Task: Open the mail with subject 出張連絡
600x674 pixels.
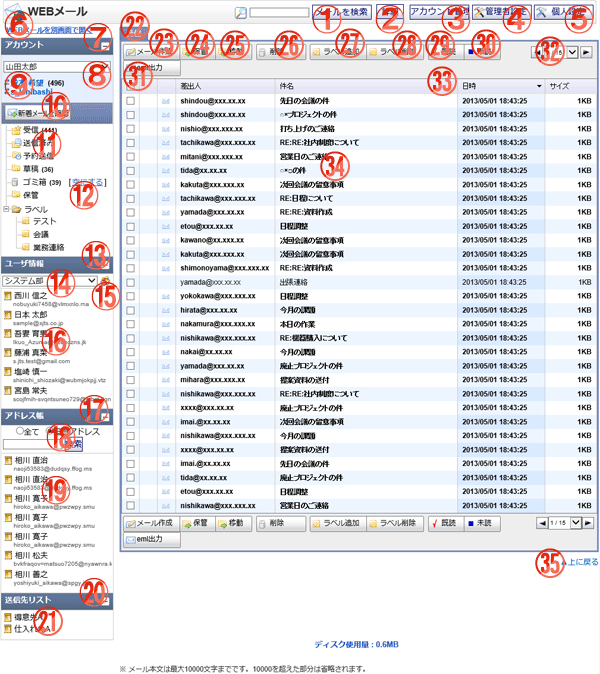Action: tap(294, 282)
